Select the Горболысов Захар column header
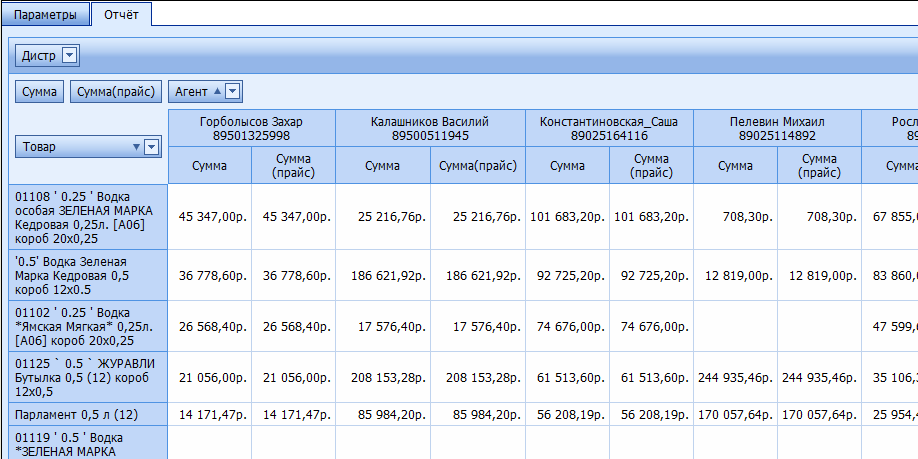918x459 pixels. [x=252, y=128]
